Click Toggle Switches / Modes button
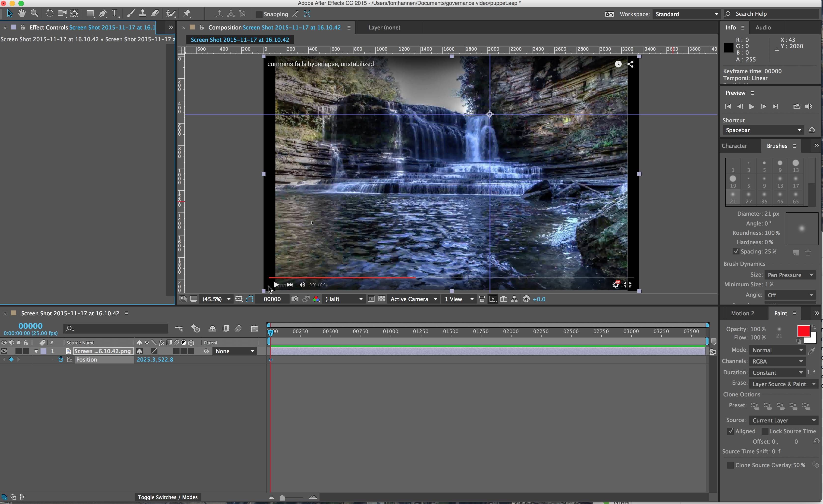 (x=168, y=497)
